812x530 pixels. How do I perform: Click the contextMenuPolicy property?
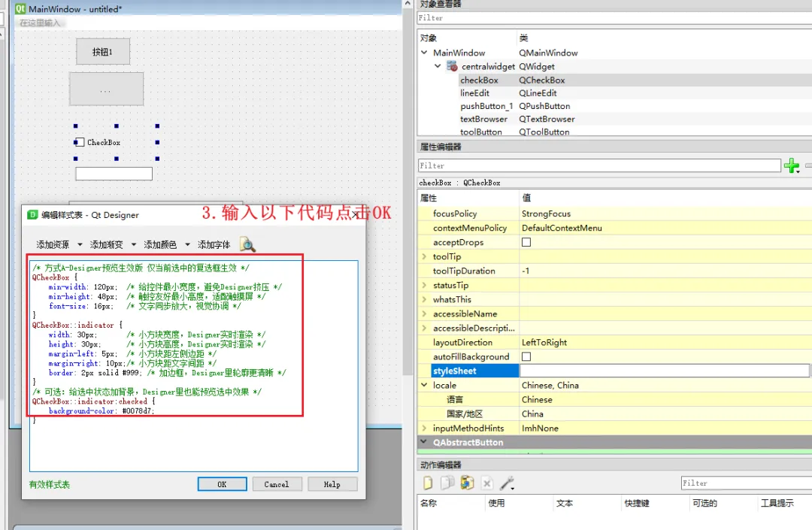click(x=468, y=229)
